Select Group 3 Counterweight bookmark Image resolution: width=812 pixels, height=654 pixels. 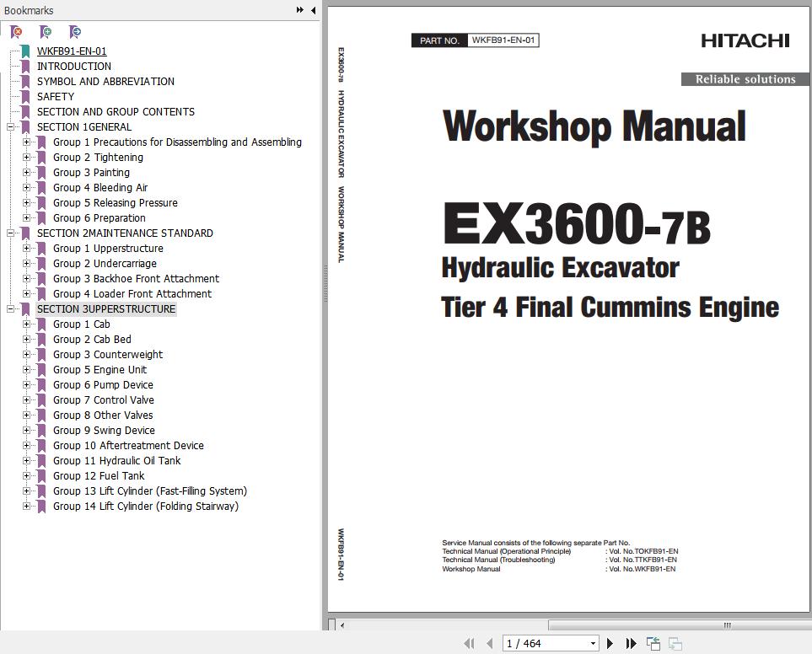108,355
